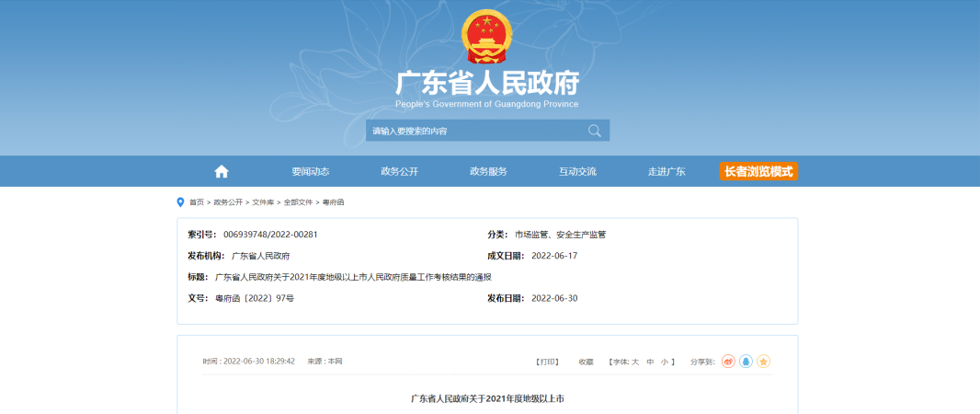Go to 首页 breadcrumb link
Viewport: 980px width, 414px height.
pyautogui.click(x=196, y=202)
